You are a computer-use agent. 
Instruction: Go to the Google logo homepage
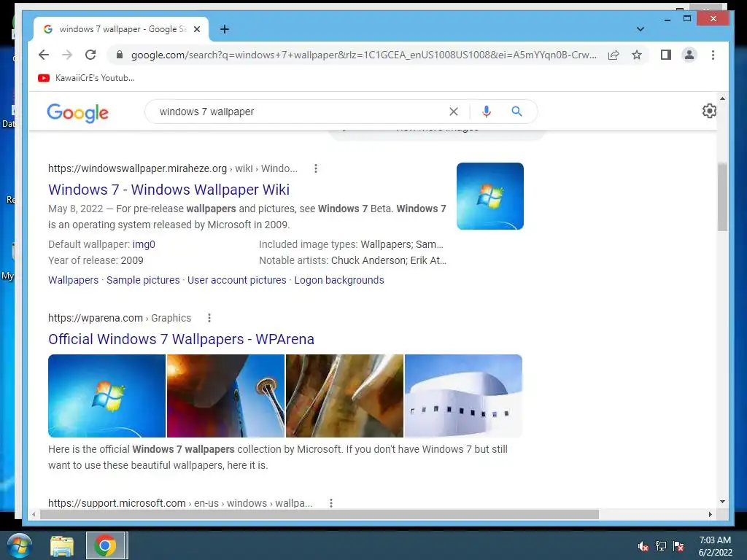coord(77,112)
